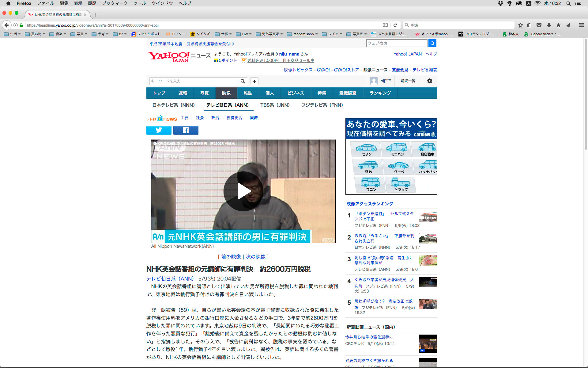Share article via Twitter icon
The image size is (588, 368).
point(159,130)
